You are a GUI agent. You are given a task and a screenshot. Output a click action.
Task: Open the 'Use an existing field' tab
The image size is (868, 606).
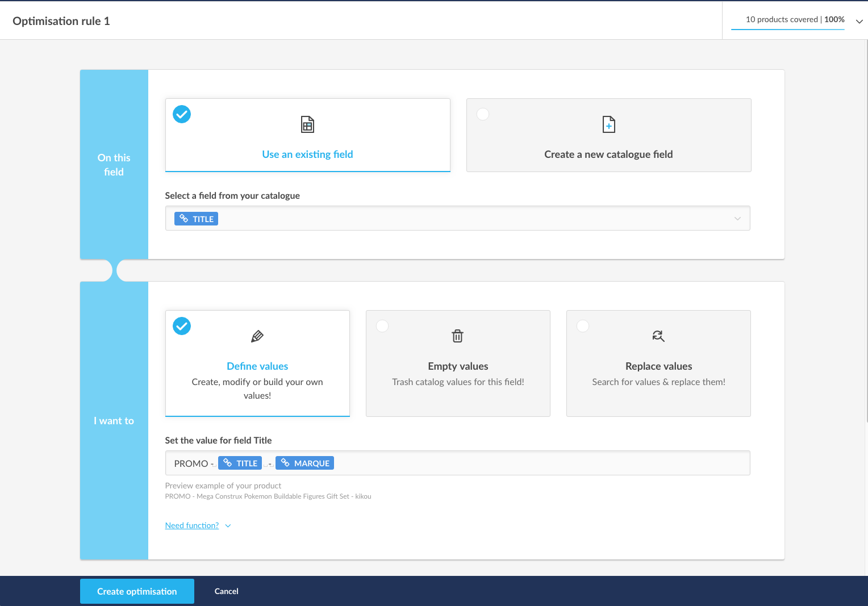pos(308,135)
